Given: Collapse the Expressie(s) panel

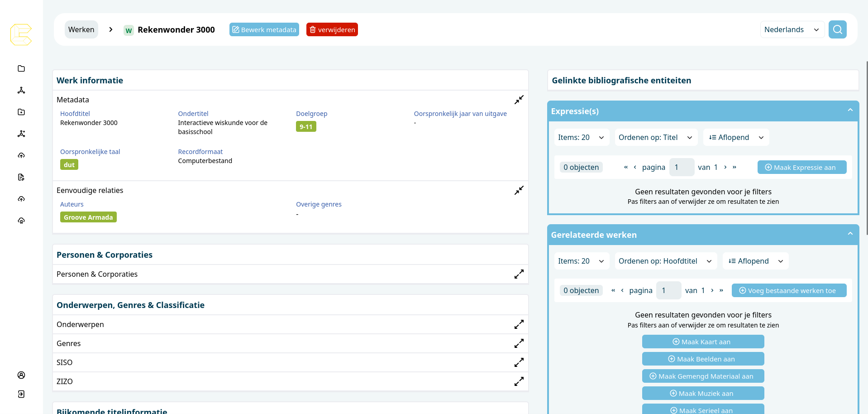Looking at the screenshot, I should point(850,110).
